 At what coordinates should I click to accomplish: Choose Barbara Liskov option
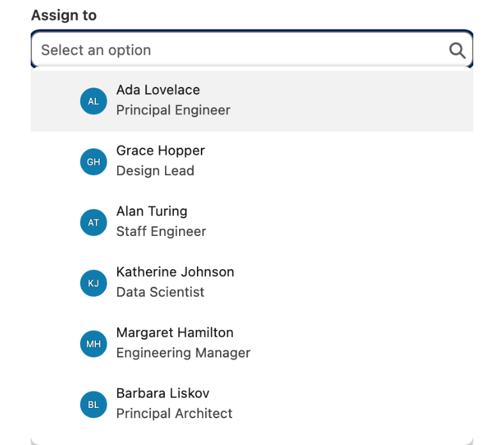(x=251, y=405)
